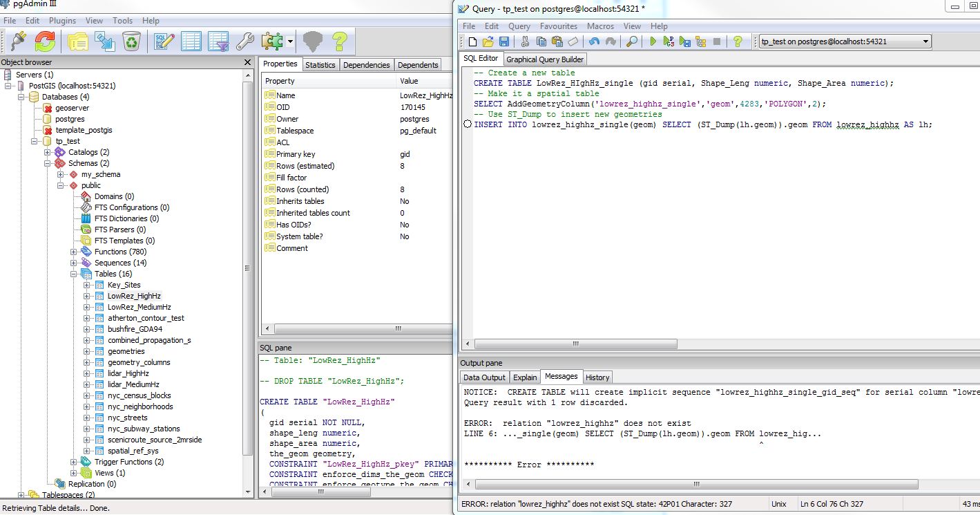Open Query window help icon

(x=738, y=41)
